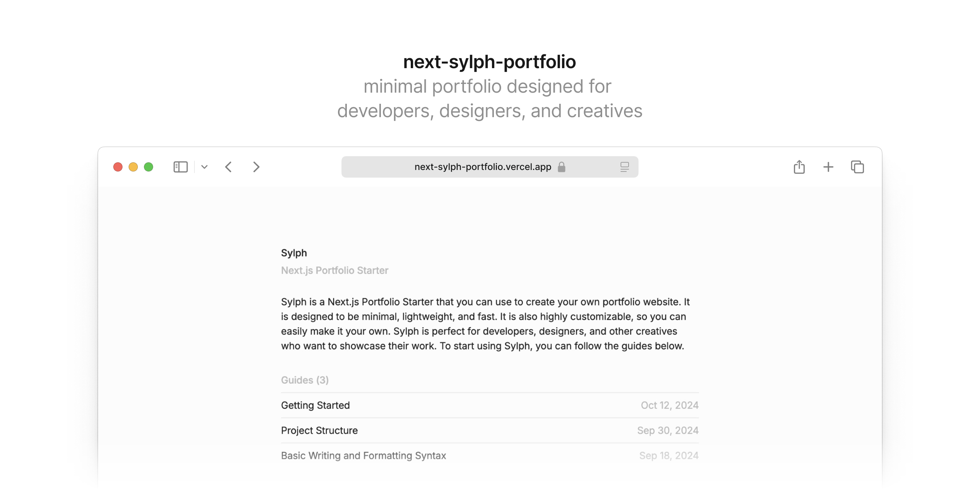Show the tab overview grid
This screenshot has height=490, width=980.
(857, 167)
